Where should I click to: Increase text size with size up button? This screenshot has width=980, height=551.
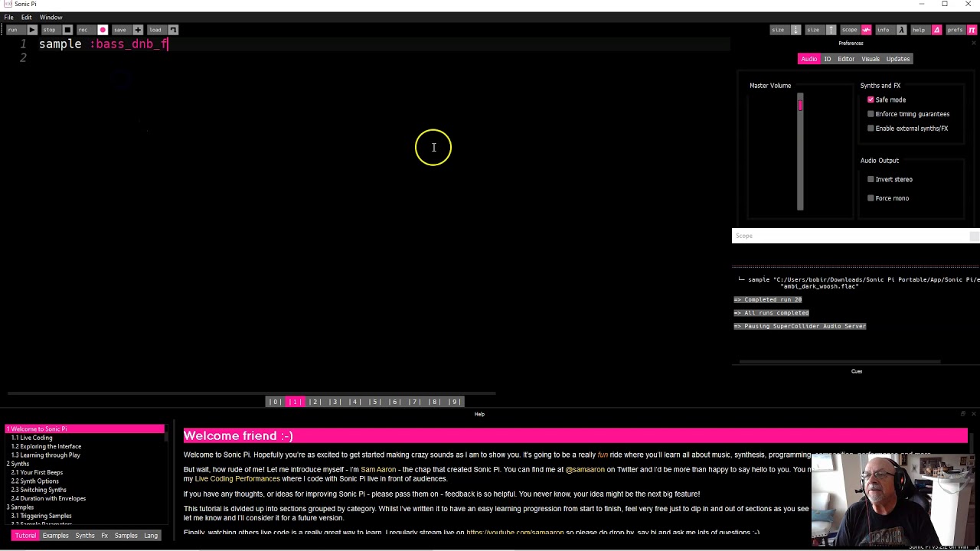pyautogui.click(x=821, y=30)
